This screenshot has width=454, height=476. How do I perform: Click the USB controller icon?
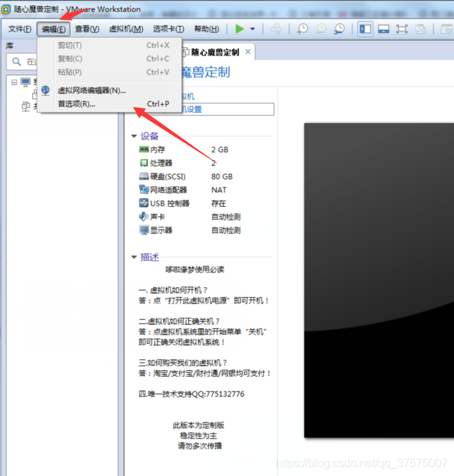point(144,203)
